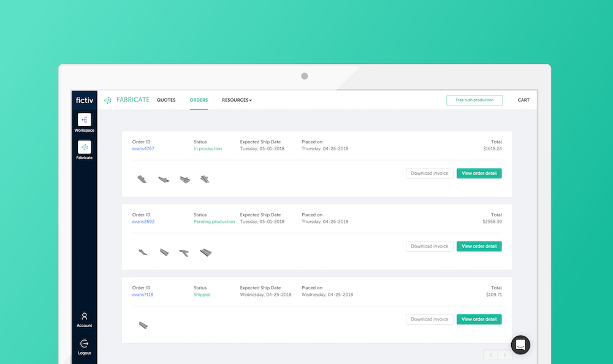This screenshot has height=364, width=613.
Task: Click the fictiv logo at top left
Action: 84,99
